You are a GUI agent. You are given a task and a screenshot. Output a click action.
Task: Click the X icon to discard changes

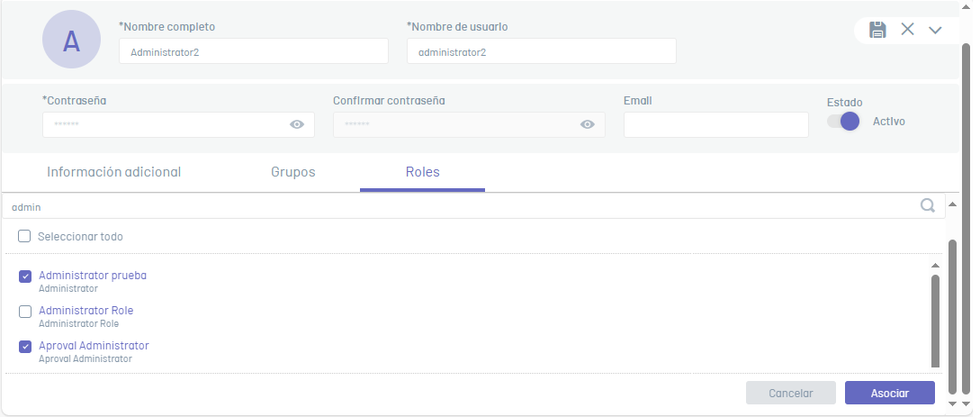[x=907, y=30]
